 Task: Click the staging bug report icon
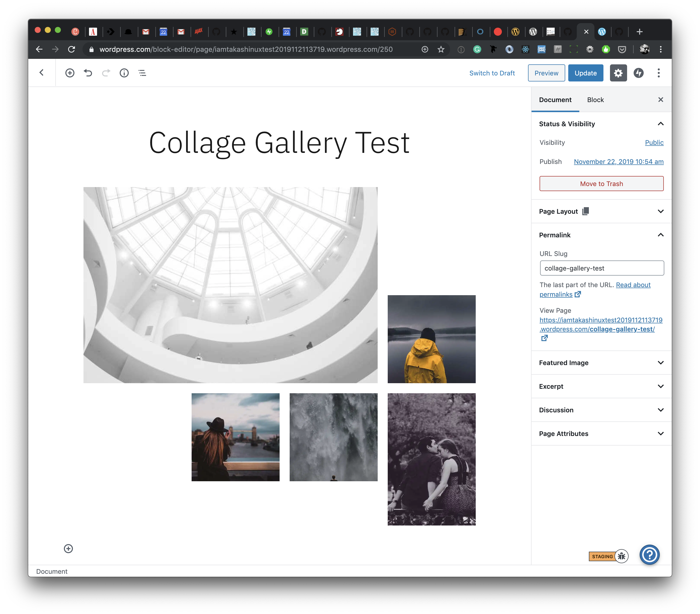(622, 556)
